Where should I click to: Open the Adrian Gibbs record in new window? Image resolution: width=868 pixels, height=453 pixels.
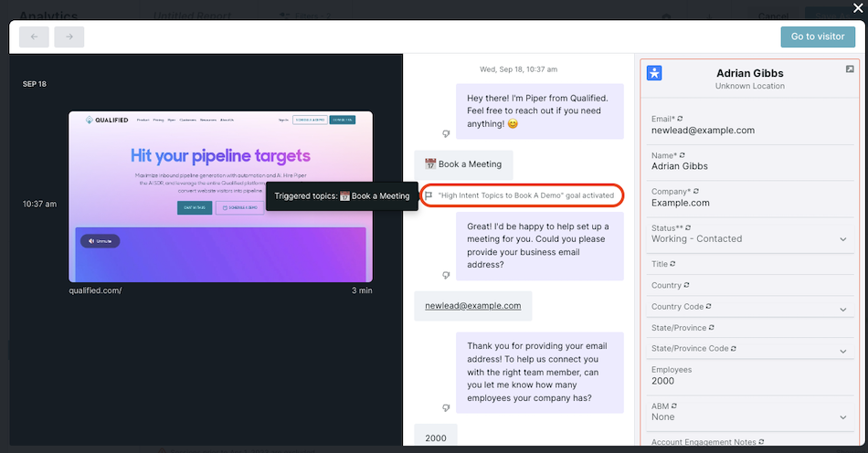point(850,69)
